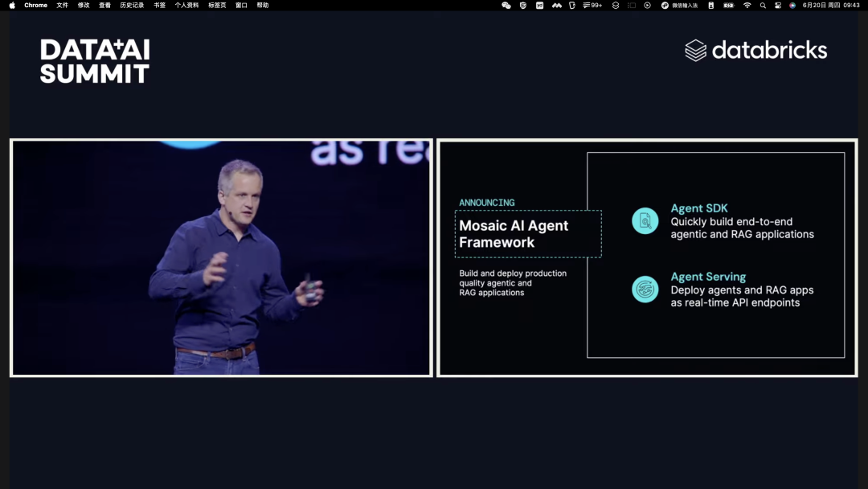868x489 pixels.
Task: Open the battery status menu
Action: click(x=728, y=5)
